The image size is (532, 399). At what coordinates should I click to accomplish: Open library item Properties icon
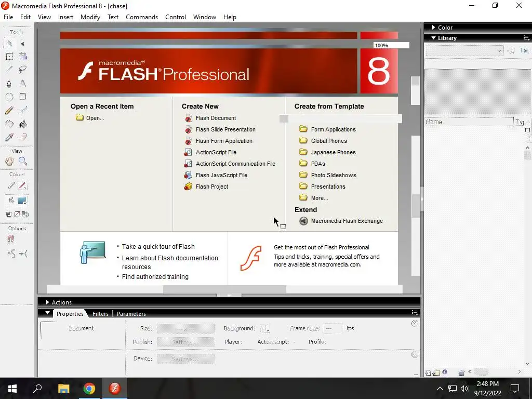[x=445, y=372]
